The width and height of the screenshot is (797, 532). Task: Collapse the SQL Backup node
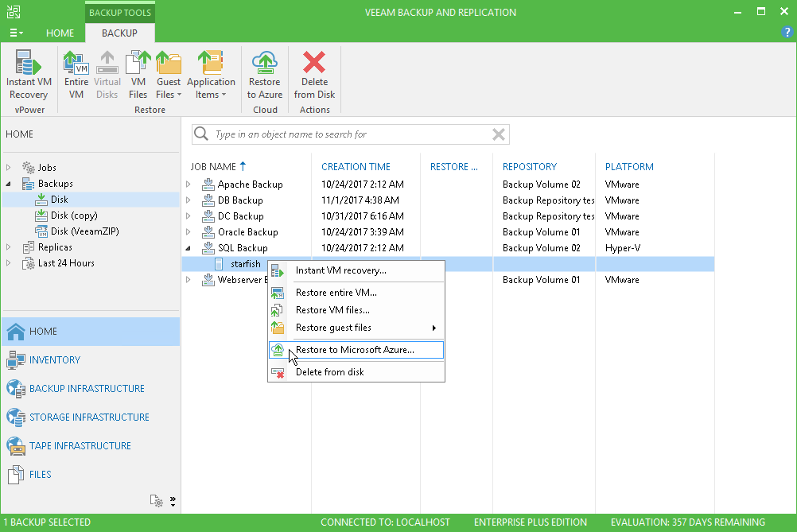click(189, 247)
